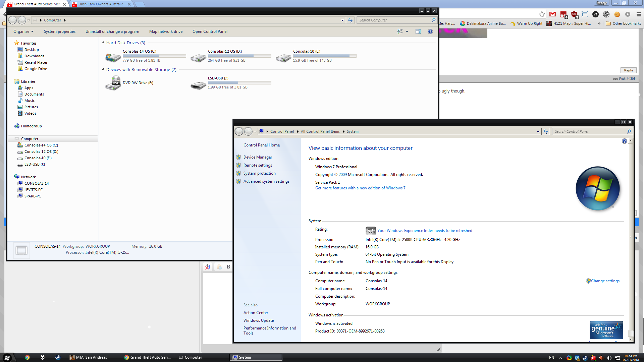
Task: Open System protection link
Action: click(259, 173)
